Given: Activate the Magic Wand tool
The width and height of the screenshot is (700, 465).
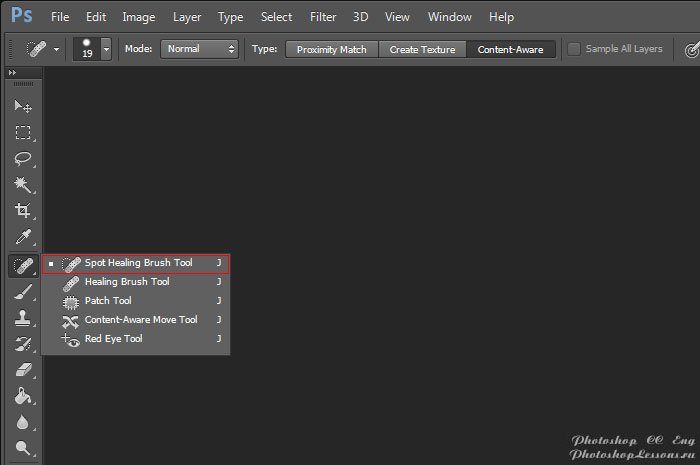Looking at the screenshot, I should click(22, 185).
